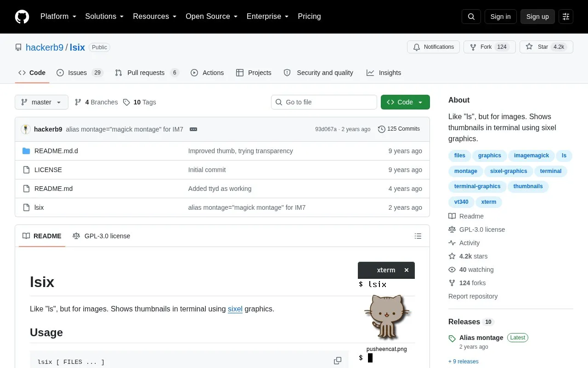Open the lsix script file
588x368 pixels.
[x=39, y=207]
